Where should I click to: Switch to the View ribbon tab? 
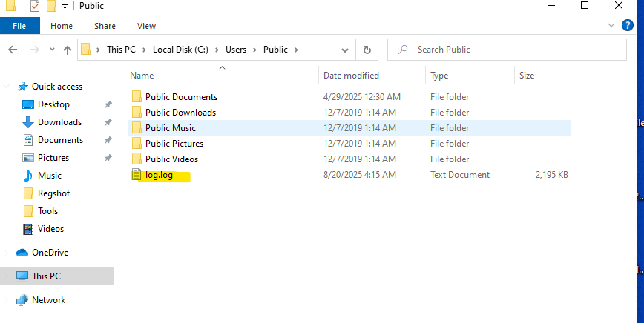tap(146, 26)
